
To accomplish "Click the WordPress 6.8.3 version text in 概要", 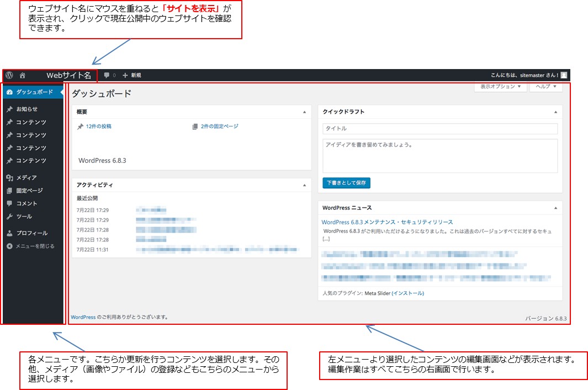I will tap(102, 161).
